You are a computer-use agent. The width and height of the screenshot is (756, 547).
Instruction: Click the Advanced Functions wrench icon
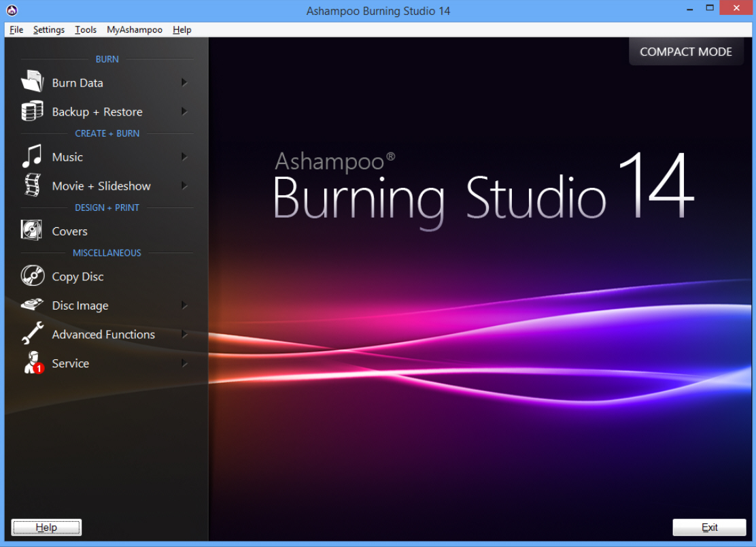click(x=33, y=333)
